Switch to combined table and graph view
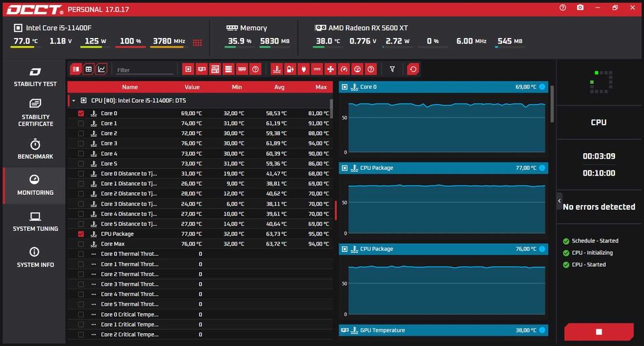 pyautogui.click(x=76, y=69)
